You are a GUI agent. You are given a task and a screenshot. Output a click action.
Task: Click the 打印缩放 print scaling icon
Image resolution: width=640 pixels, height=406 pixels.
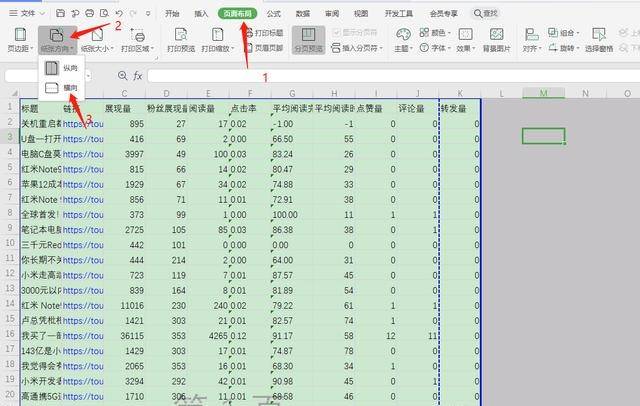point(219,38)
